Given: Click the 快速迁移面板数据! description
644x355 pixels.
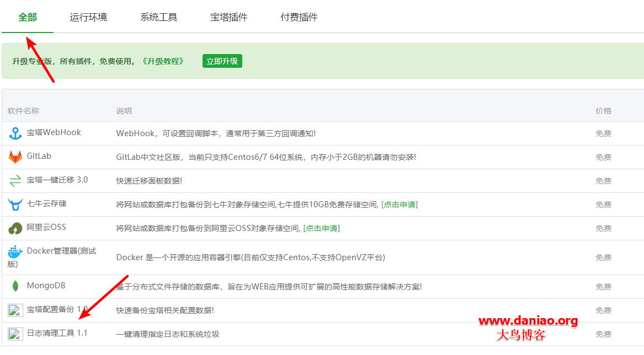Looking at the screenshot, I should [x=149, y=181].
